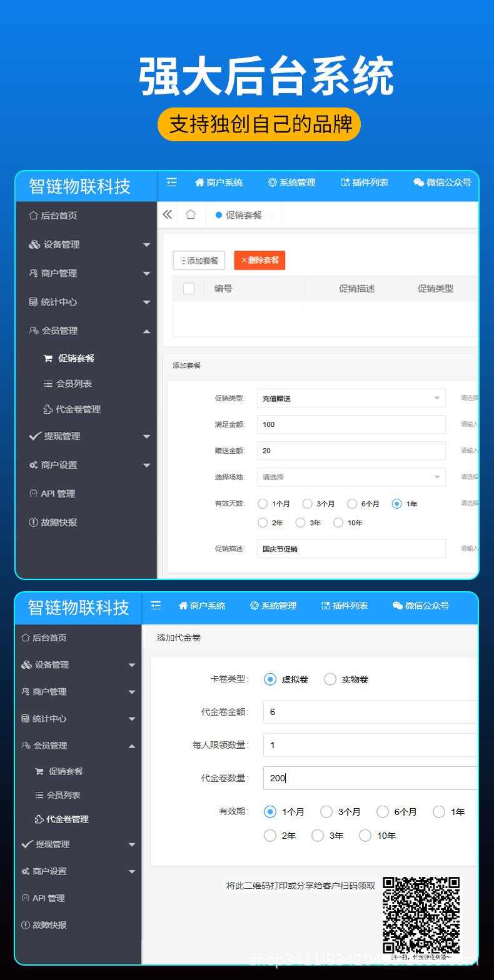Open the home icon tab next to 促销套餐 tab
The image size is (494, 980).
(x=191, y=214)
